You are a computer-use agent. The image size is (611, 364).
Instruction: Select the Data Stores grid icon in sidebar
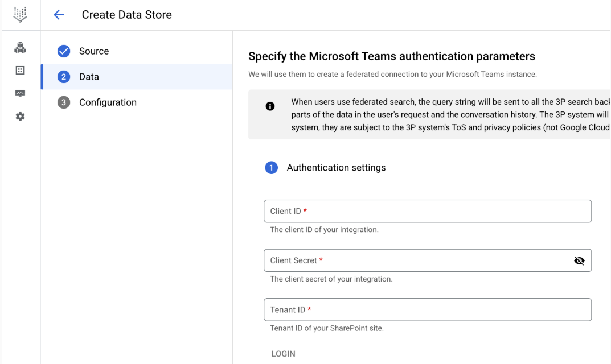click(x=20, y=71)
